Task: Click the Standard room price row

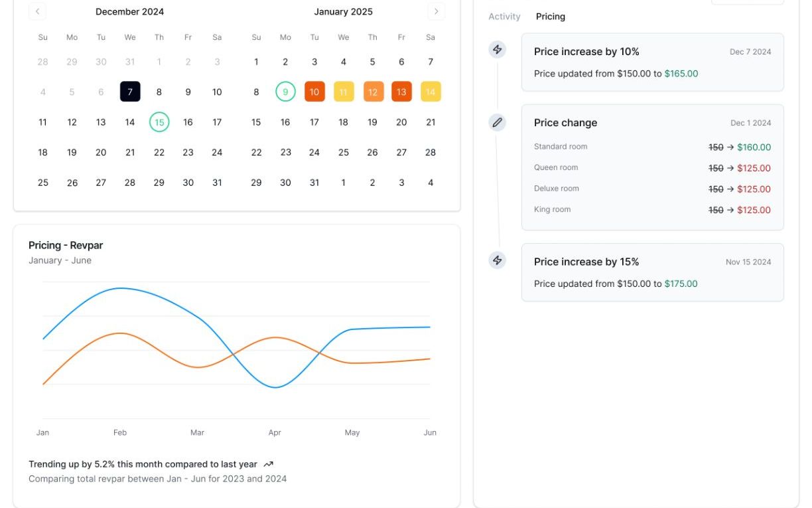Action: point(652,147)
